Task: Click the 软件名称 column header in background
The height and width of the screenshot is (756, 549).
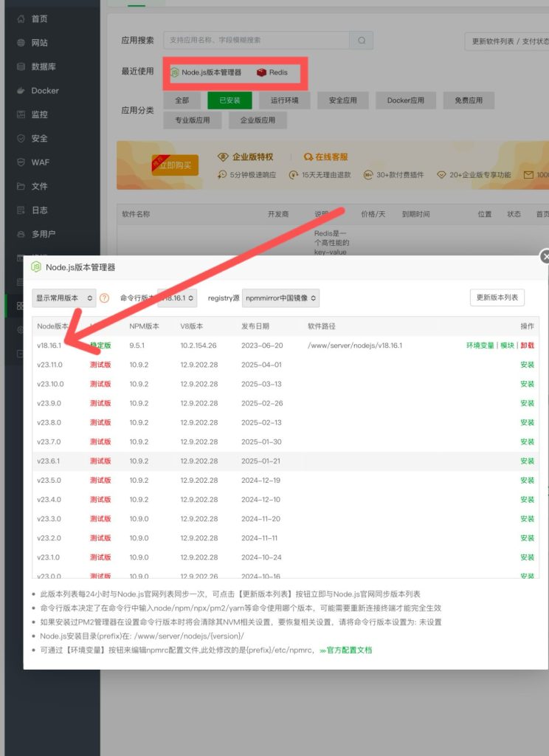Action: click(136, 214)
